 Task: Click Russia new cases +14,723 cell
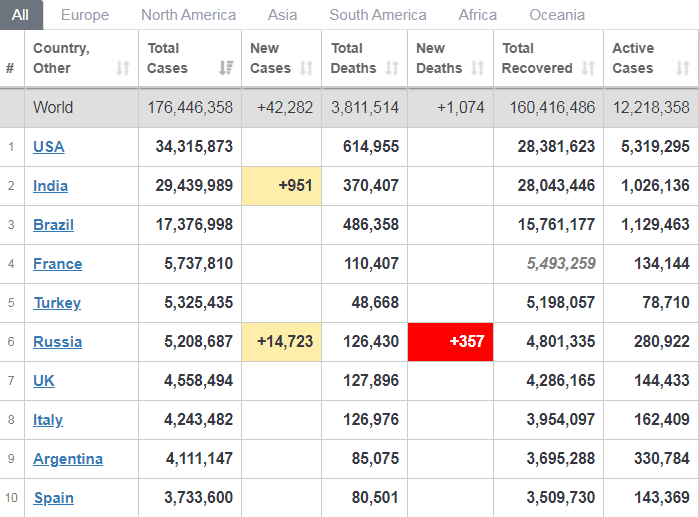click(x=281, y=342)
